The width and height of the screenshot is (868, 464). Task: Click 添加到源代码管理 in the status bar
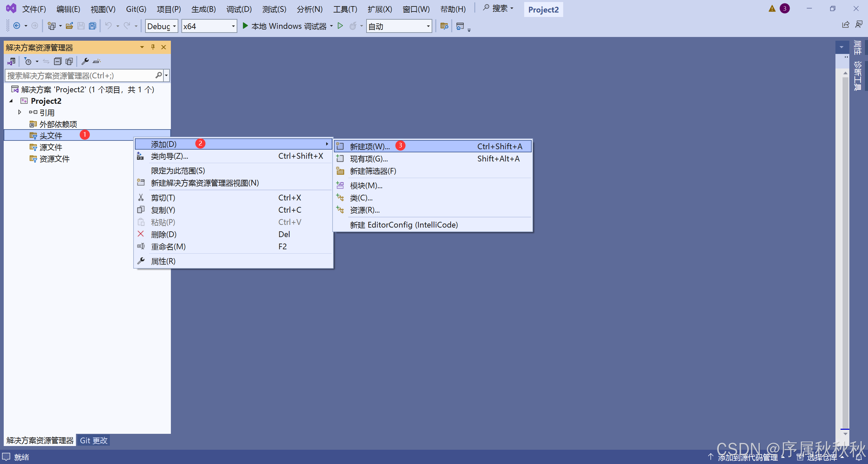749,457
